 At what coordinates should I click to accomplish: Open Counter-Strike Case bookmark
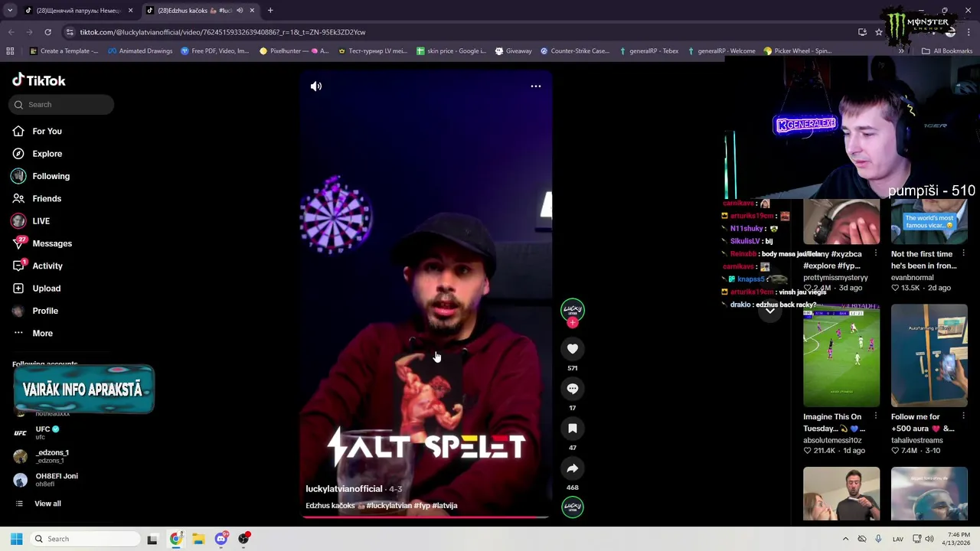coord(575,51)
